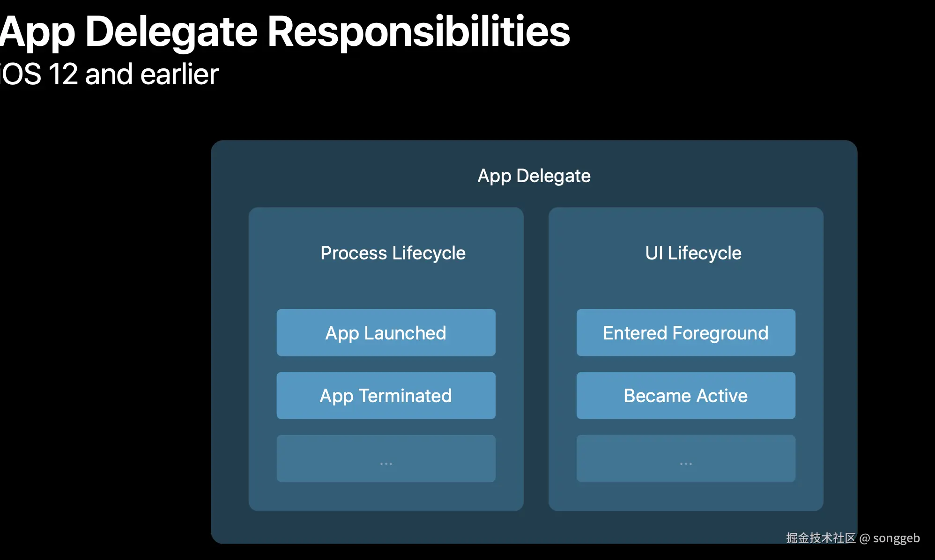Screen dimensions: 935x560
Task: Click the App Launched box
Action: (386, 333)
